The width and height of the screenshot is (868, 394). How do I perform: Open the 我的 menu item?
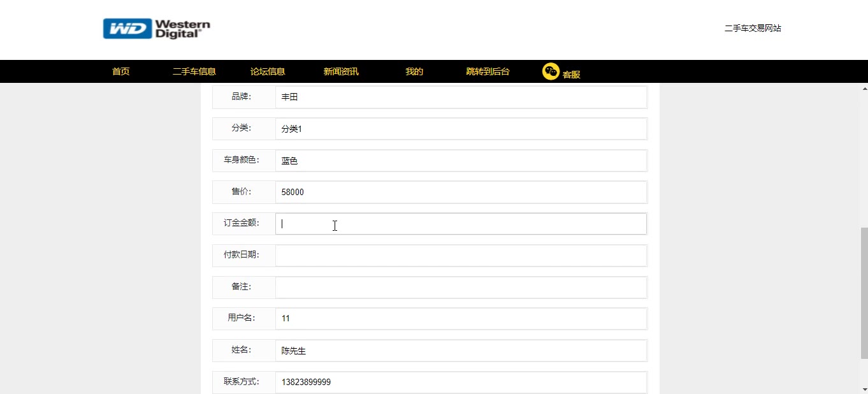coord(414,71)
